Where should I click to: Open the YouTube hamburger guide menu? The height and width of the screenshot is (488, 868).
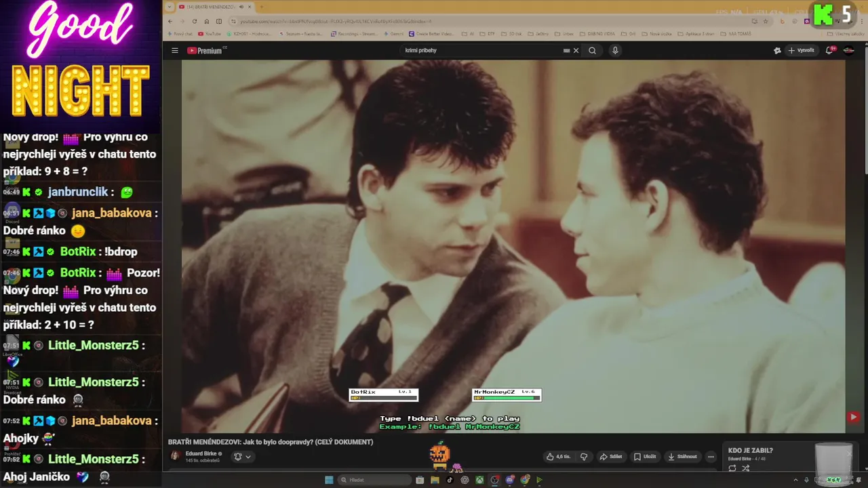[174, 50]
